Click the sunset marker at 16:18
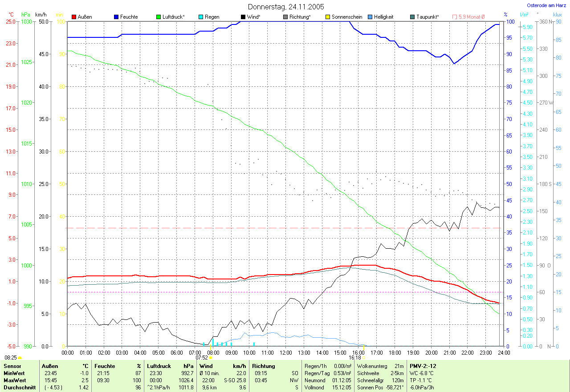 tap(363, 357)
